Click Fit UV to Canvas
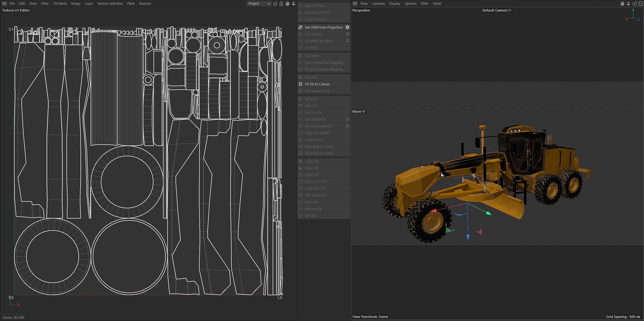 317,84
